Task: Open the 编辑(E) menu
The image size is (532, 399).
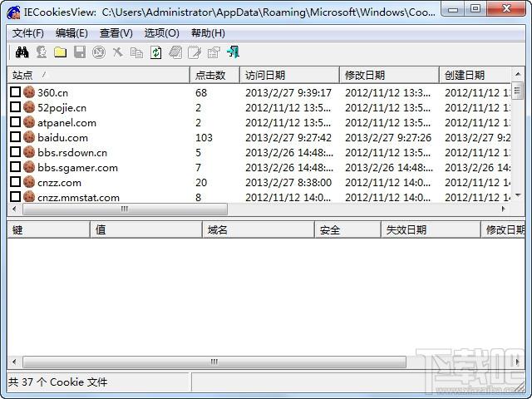Action: (x=71, y=33)
